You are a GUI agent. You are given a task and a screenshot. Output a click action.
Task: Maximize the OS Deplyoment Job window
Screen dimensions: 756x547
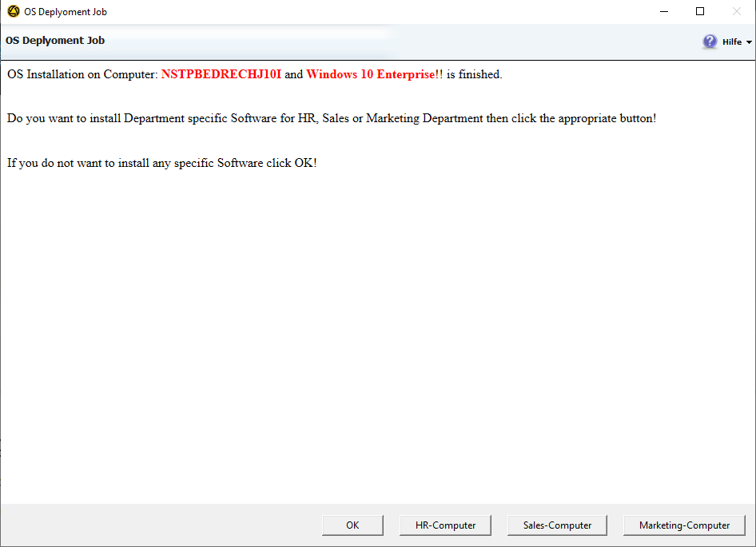(700, 12)
